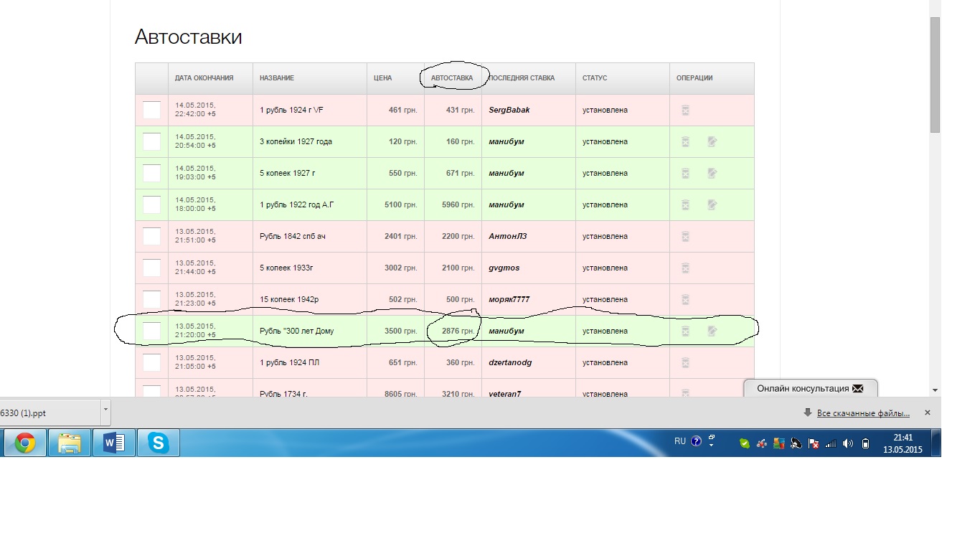Screen dimensions: 980x551
Task: Delete autobid for 5 копеек 1927 г
Action: (685, 174)
